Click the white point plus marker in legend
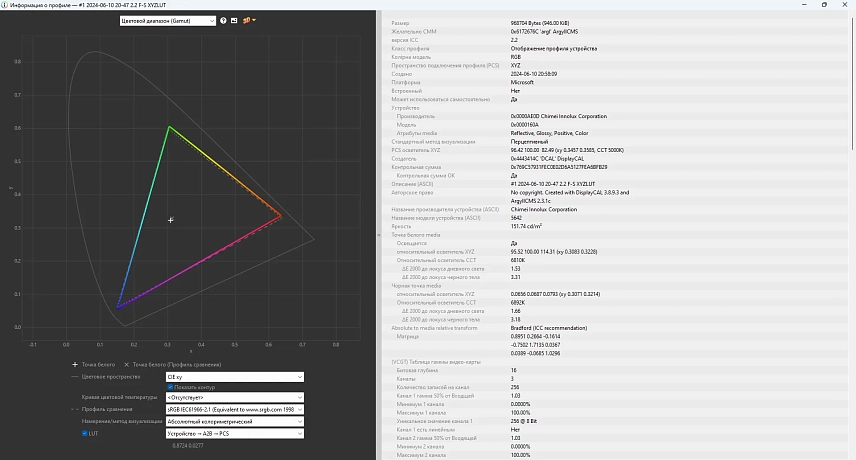Viewport: 856px width, 460px height. [x=75, y=365]
